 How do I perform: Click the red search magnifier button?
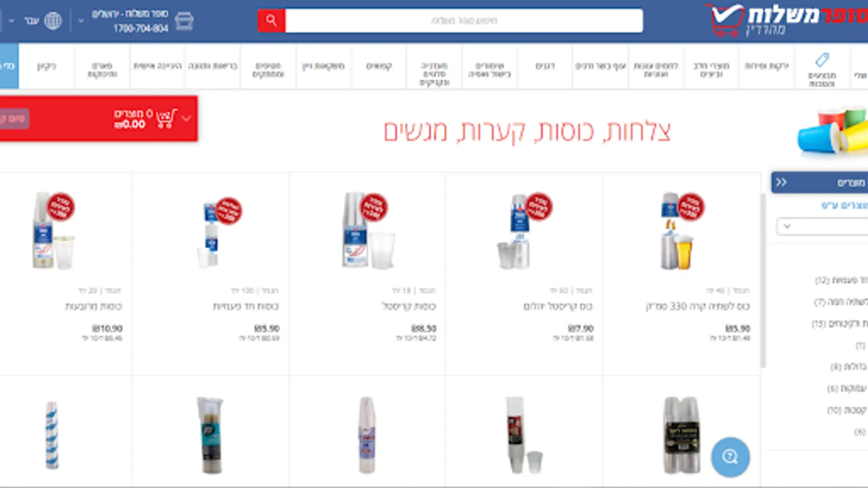tap(271, 21)
